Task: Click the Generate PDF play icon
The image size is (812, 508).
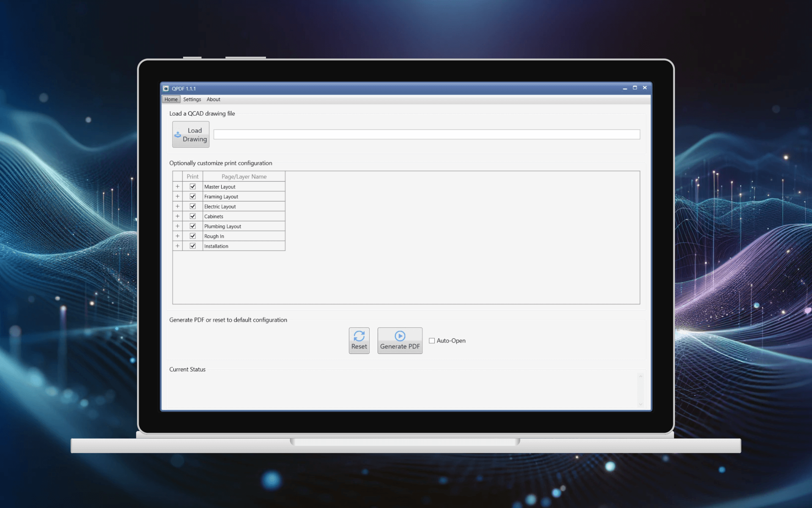Action: click(399, 336)
